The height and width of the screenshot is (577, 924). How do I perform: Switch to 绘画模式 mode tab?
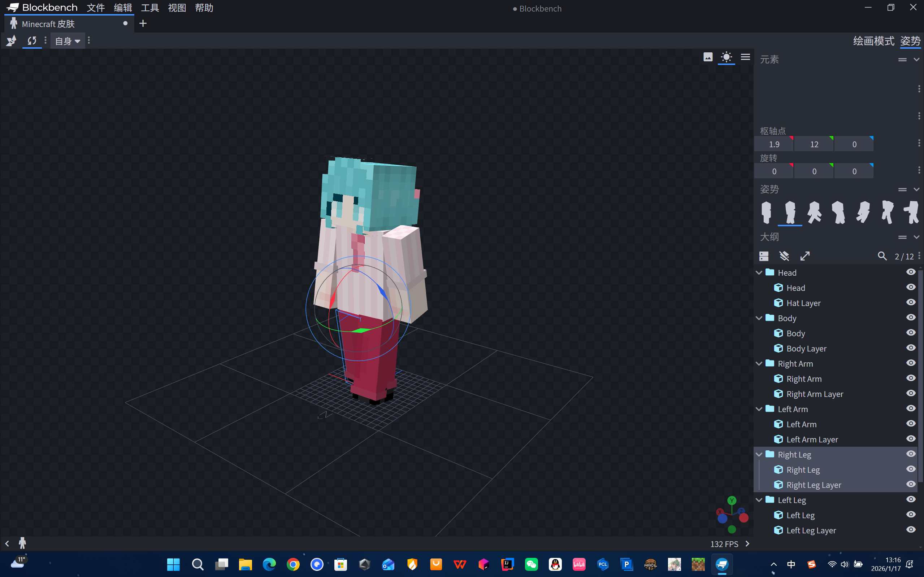(873, 41)
